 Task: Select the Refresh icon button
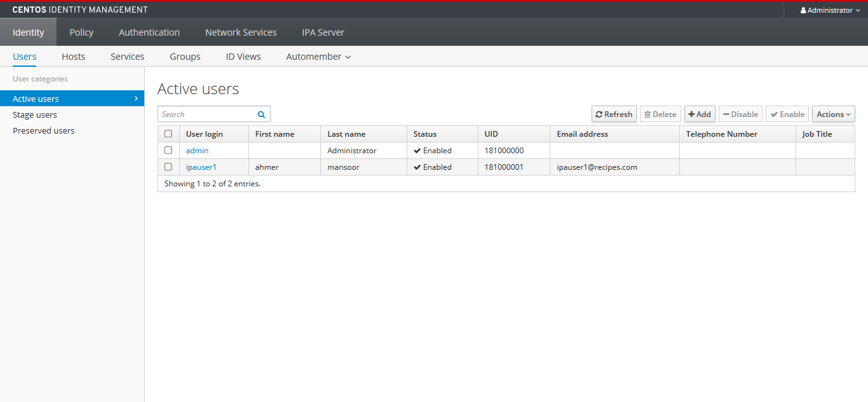coord(600,114)
